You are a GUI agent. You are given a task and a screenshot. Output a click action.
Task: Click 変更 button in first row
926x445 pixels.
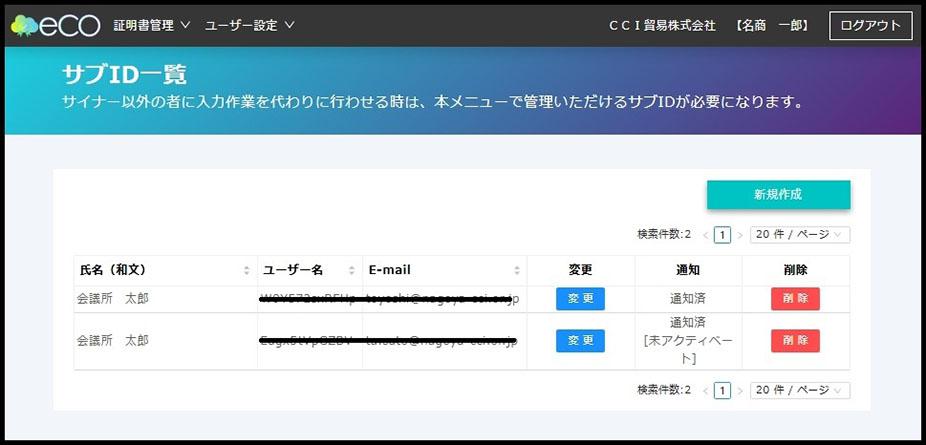pyautogui.click(x=580, y=299)
